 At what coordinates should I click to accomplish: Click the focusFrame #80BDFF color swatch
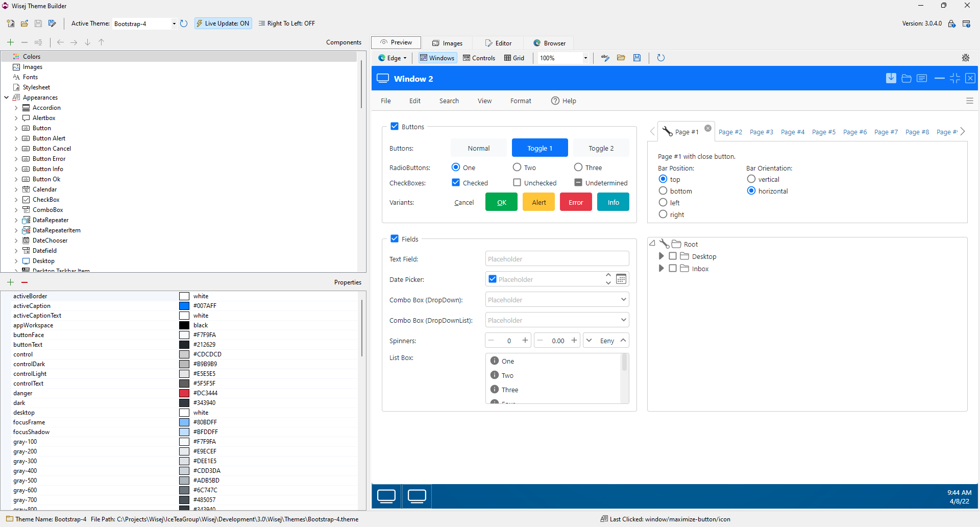tap(184, 422)
